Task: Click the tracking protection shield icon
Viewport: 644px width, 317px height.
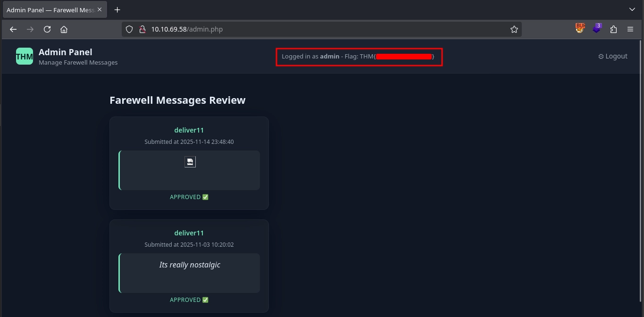Action: (x=130, y=29)
